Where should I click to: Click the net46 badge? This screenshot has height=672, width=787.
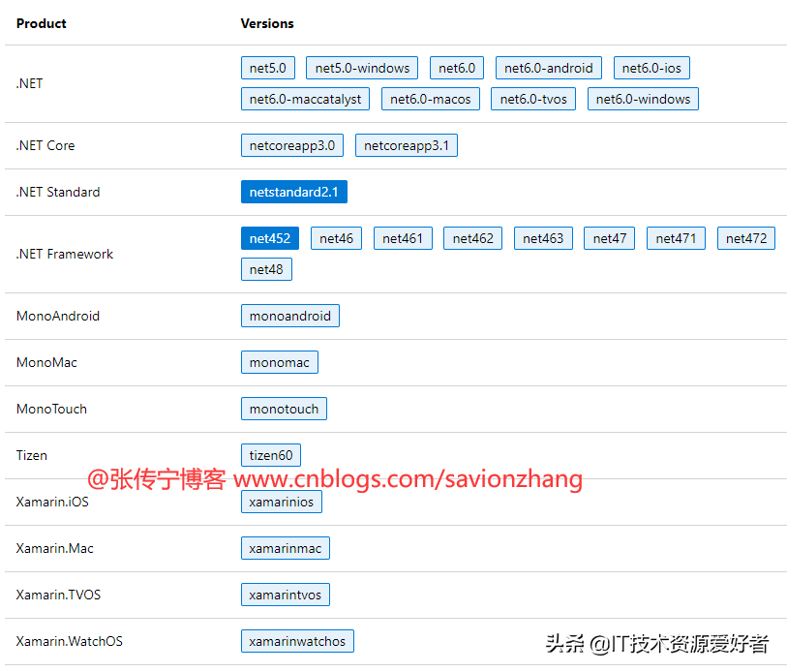[x=336, y=238]
